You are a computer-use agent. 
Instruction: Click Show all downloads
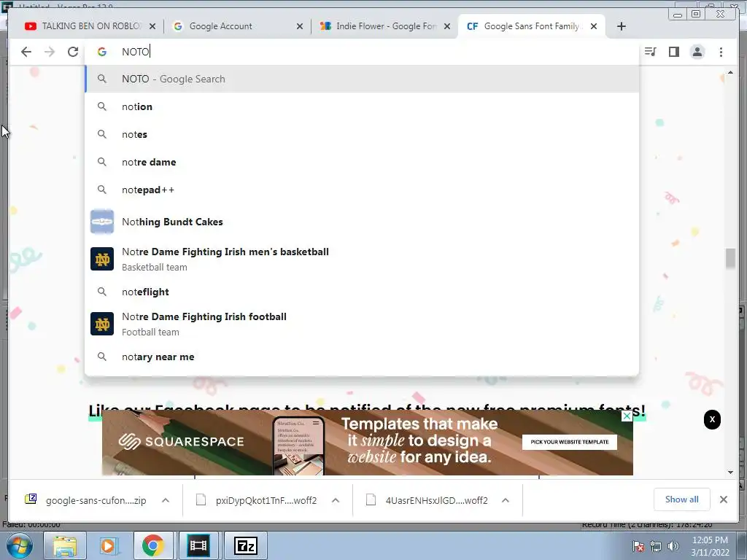point(682,499)
